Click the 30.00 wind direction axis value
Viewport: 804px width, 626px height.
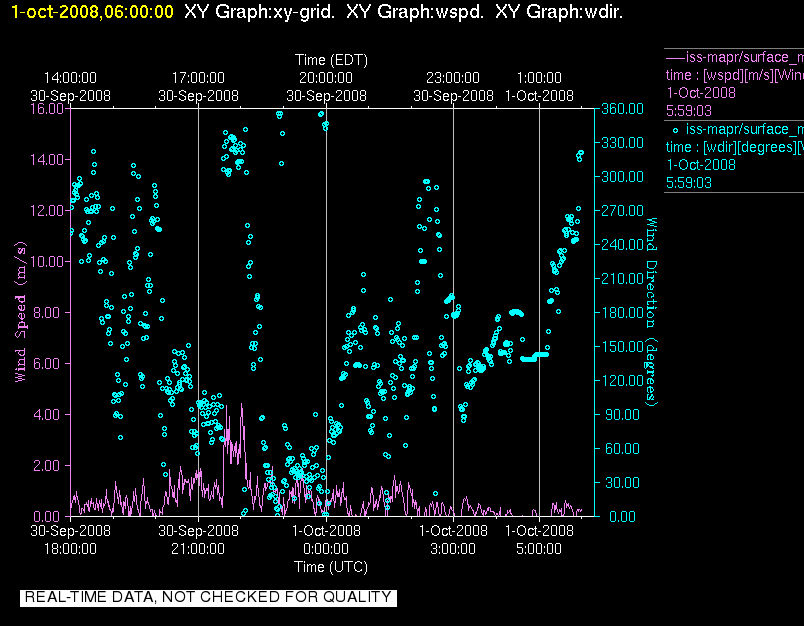[x=622, y=482]
